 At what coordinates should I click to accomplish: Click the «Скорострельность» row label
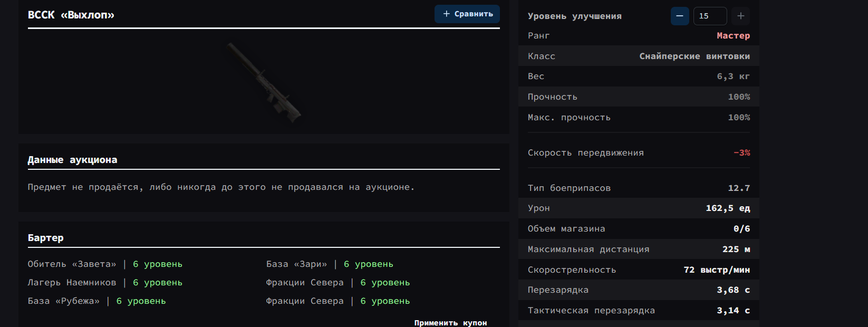coord(572,270)
